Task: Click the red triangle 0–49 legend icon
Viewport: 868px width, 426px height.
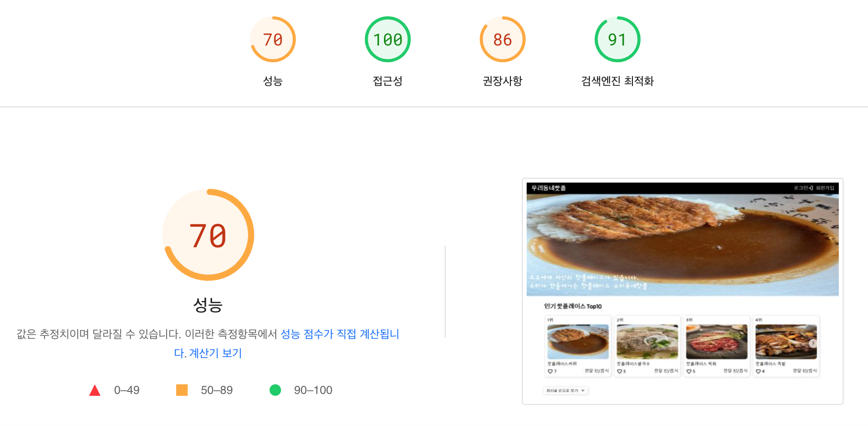Action: (x=95, y=390)
